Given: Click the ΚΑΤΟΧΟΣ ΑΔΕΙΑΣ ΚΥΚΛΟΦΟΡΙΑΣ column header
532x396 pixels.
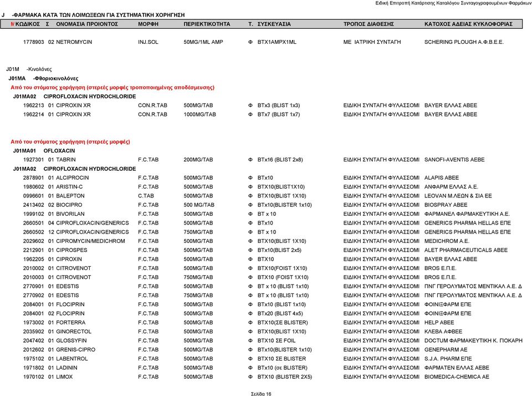Looking at the screenshot, I should point(468,24).
